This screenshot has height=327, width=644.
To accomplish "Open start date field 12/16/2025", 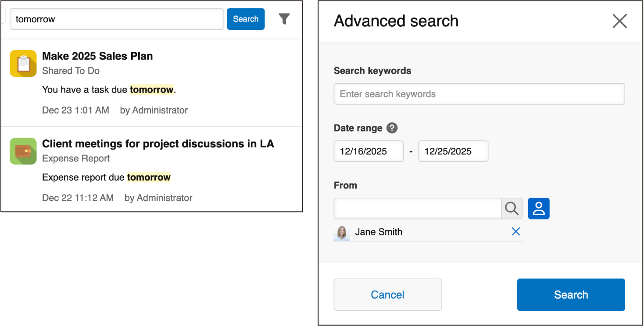I will tap(369, 151).
